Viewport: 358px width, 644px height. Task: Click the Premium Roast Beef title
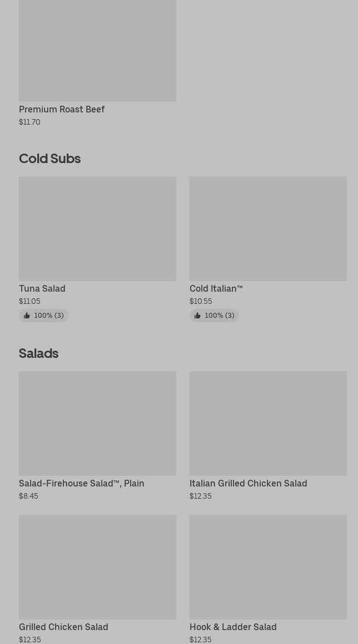62,109
